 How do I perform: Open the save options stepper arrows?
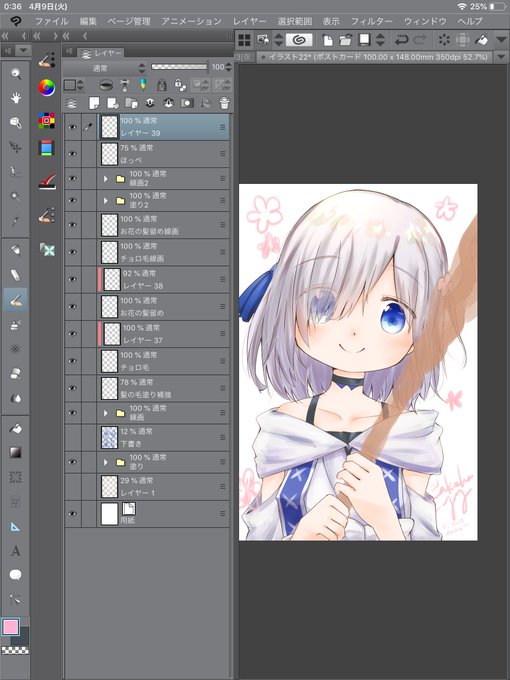tap(380, 40)
